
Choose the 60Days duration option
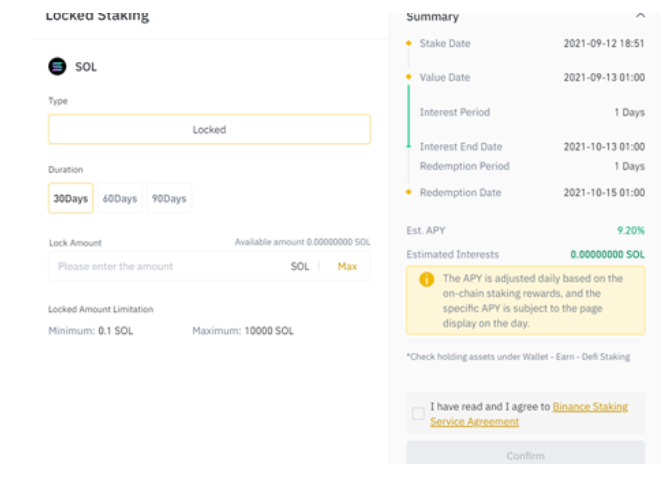coord(120,198)
